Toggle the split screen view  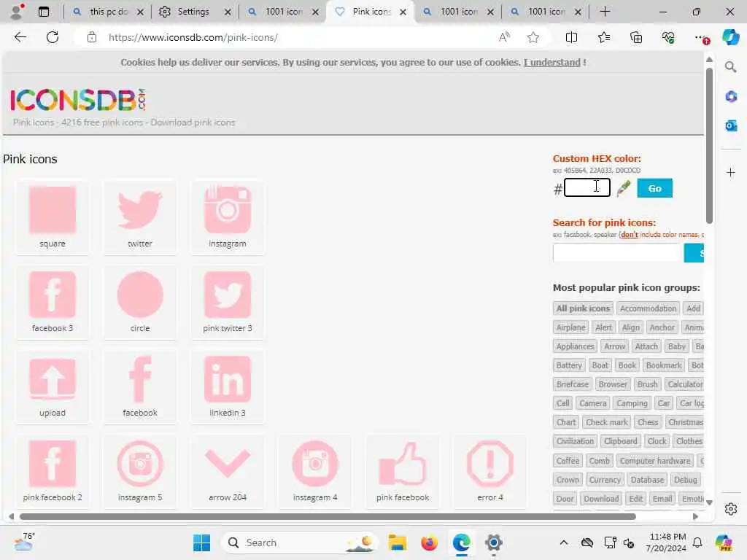[x=571, y=37]
